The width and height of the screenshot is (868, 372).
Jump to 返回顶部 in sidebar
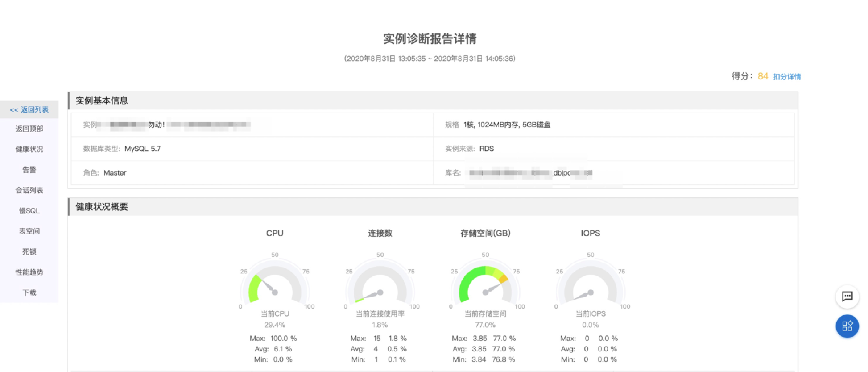tap(29, 129)
